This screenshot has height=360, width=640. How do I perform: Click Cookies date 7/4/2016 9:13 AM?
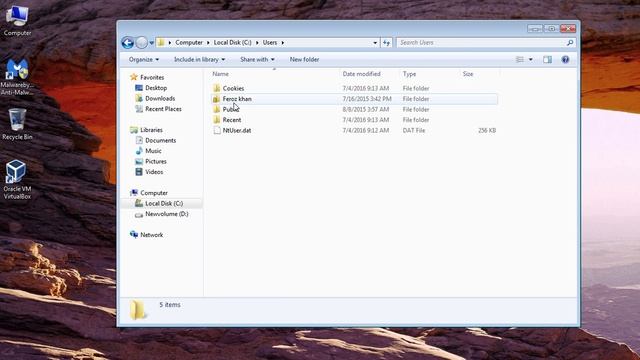pos(366,88)
